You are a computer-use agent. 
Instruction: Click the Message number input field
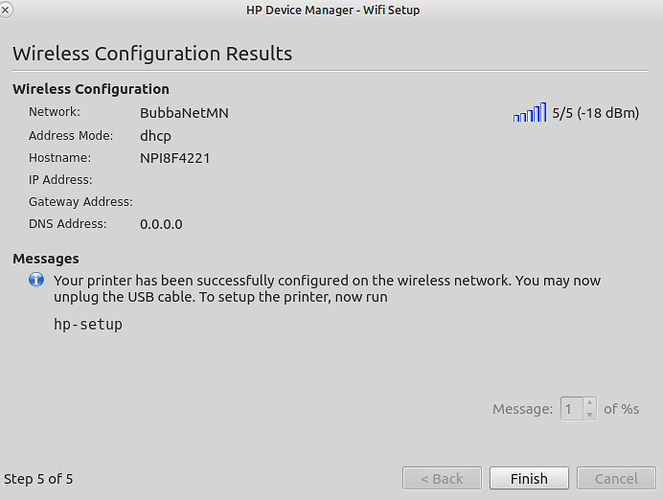(572, 409)
